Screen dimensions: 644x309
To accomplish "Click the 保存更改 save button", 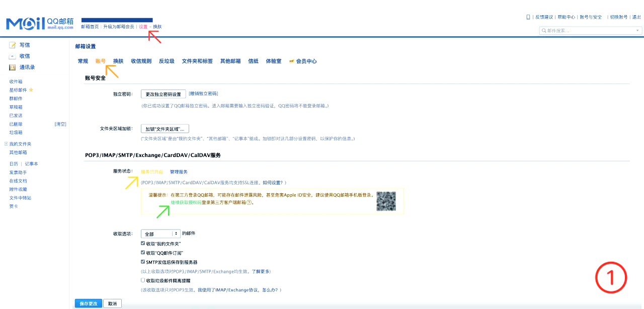I will [x=89, y=303].
